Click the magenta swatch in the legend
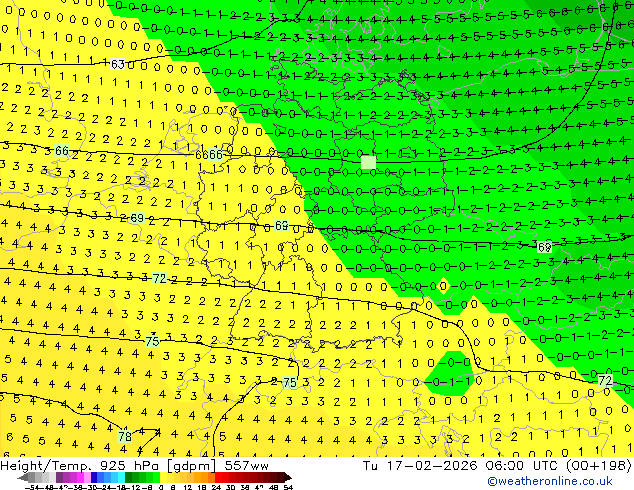This screenshot has height=490, width=634. [x=80, y=478]
